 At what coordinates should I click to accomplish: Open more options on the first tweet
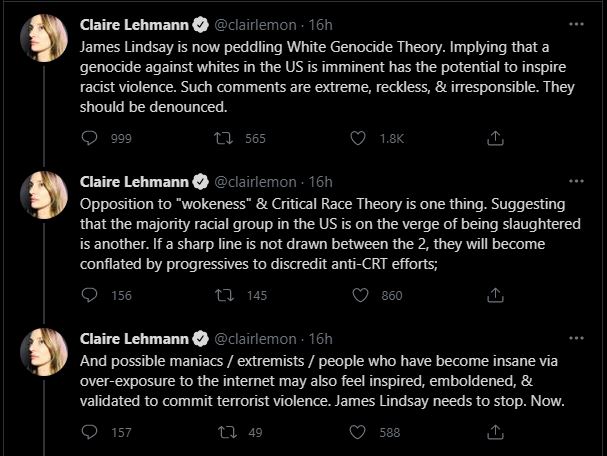[576, 24]
